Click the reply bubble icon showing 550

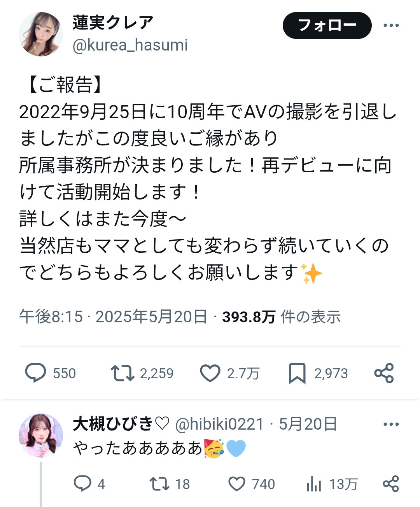36,373
